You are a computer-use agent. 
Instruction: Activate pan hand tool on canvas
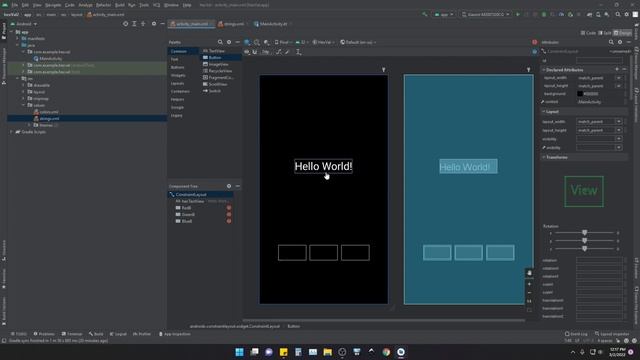pos(529,273)
